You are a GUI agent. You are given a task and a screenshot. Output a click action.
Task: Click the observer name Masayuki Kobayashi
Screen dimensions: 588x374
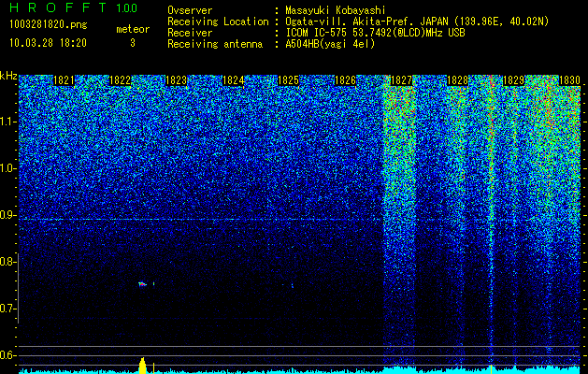pos(336,10)
